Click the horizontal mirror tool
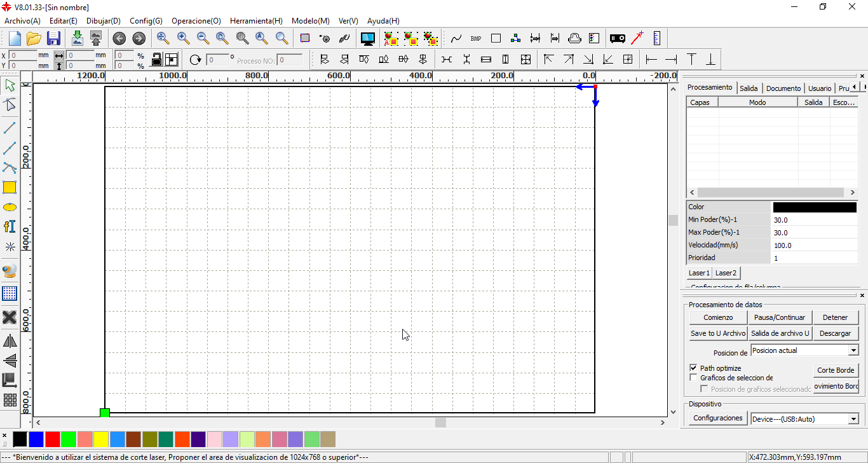 coord(10,340)
